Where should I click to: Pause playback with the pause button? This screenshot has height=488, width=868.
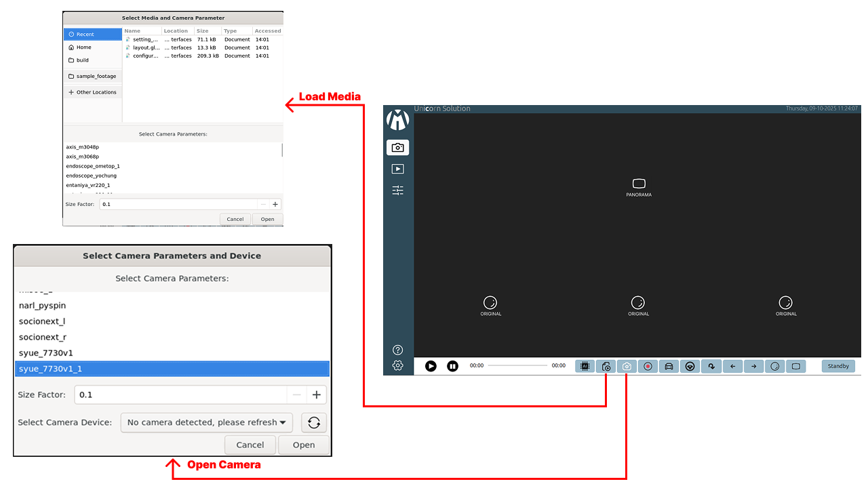pyautogui.click(x=452, y=366)
